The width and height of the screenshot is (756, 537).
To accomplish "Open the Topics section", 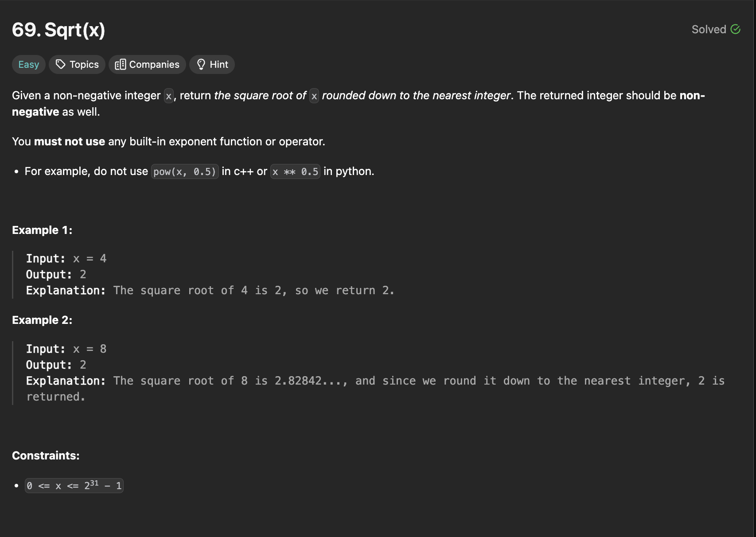I will pyautogui.click(x=77, y=65).
